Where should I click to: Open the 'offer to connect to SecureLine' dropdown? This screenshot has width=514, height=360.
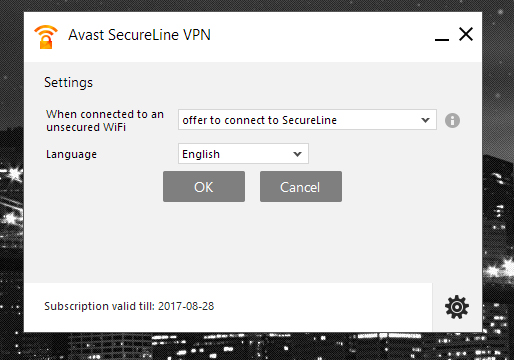click(307, 119)
